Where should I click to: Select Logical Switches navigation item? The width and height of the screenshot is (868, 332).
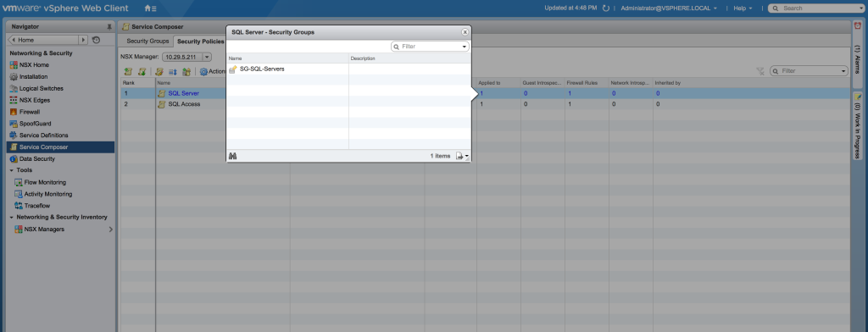click(41, 89)
